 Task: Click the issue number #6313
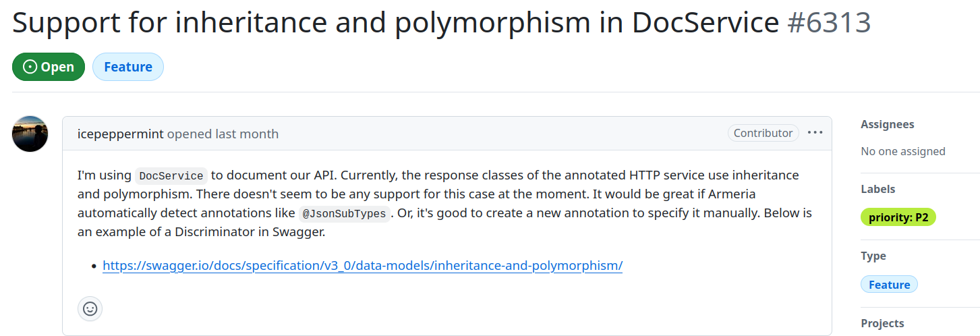[x=829, y=23]
